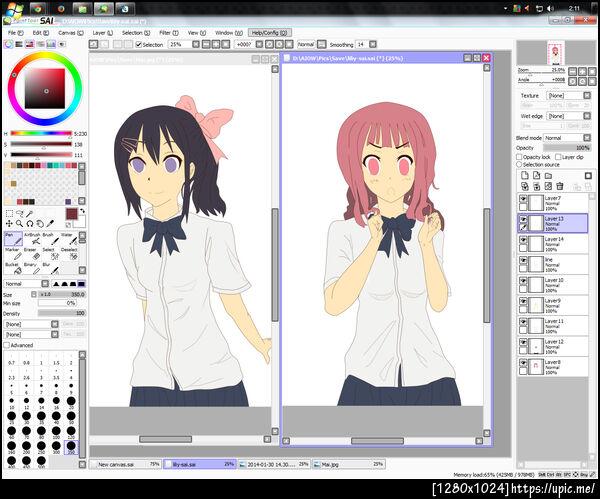Open the Blend mode dropdown
Viewport: 600px width, 499px height.
click(567, 138)
